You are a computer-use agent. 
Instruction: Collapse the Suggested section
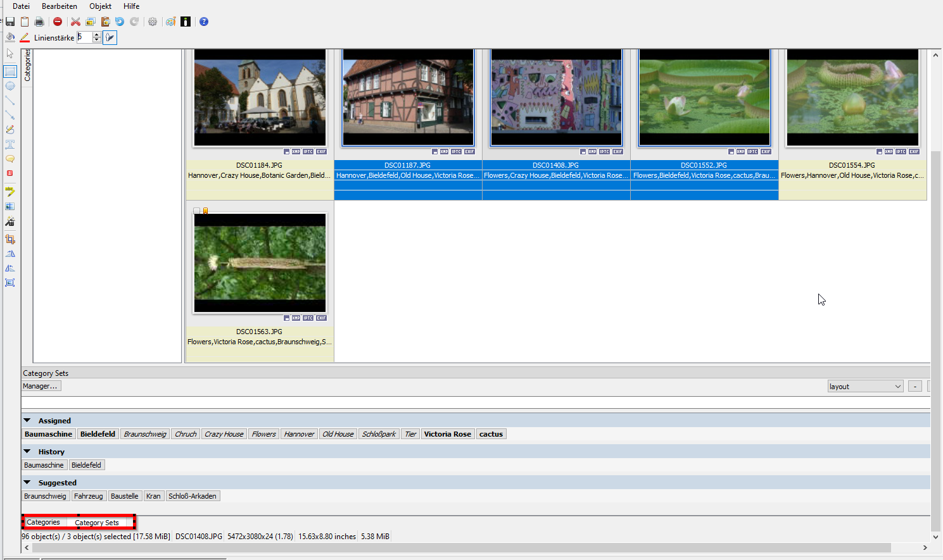point(27,482)
